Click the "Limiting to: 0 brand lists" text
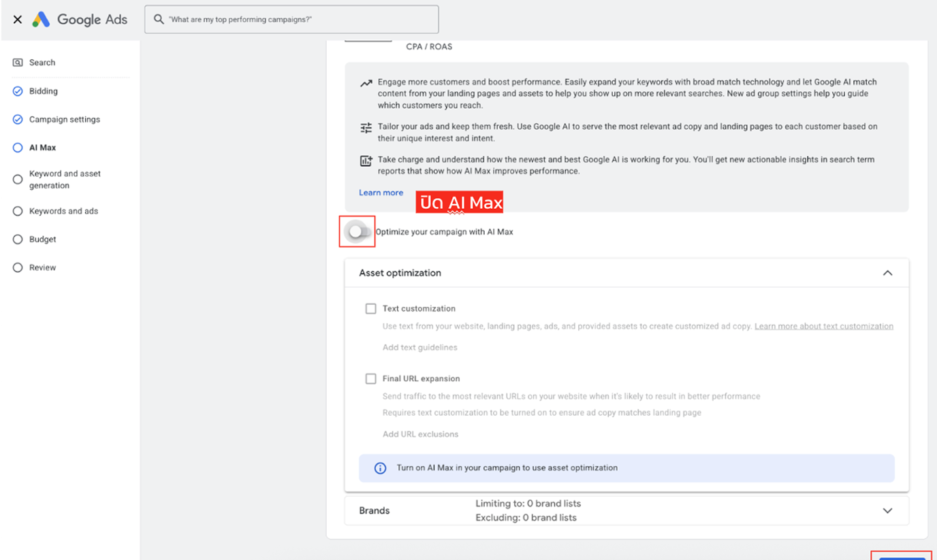 [x=528, y=504]
